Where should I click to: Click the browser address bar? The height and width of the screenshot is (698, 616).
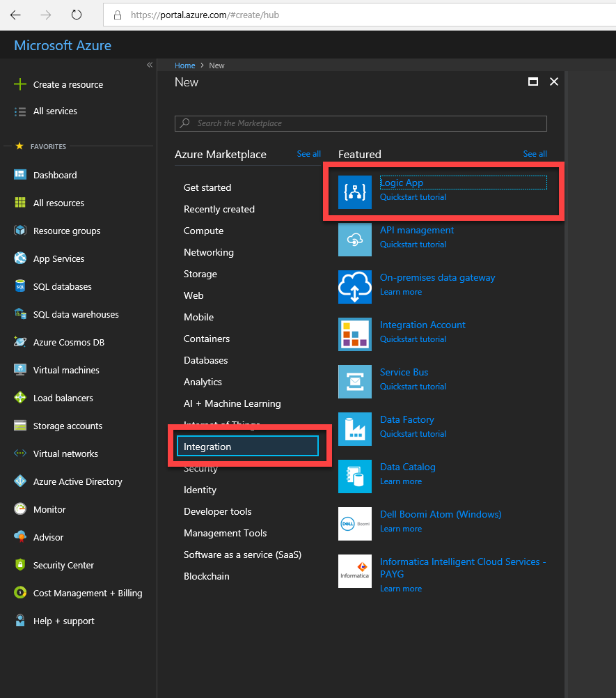coord(359,15)
